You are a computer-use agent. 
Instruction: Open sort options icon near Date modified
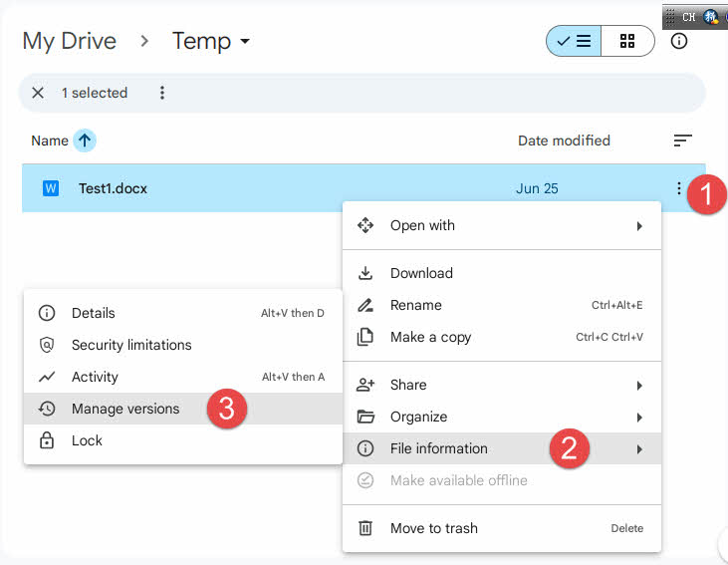click(682, 141)
